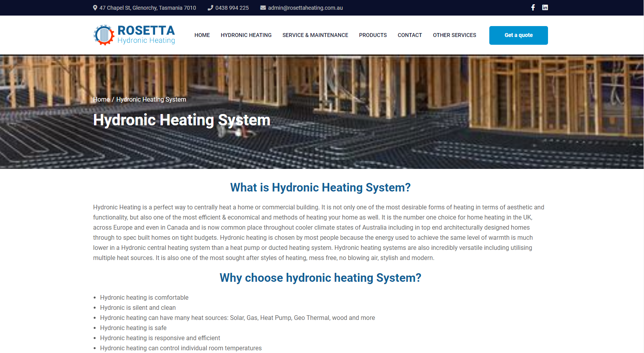Open the SERVICE & MAINTENANCE menu

tap(315, 35)
